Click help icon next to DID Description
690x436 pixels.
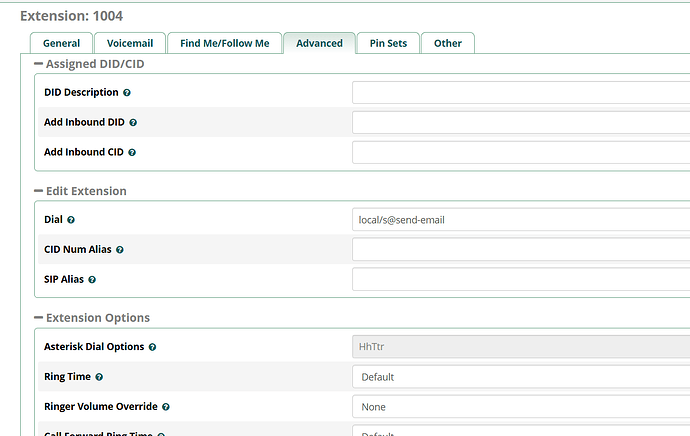tap(127, 93)
